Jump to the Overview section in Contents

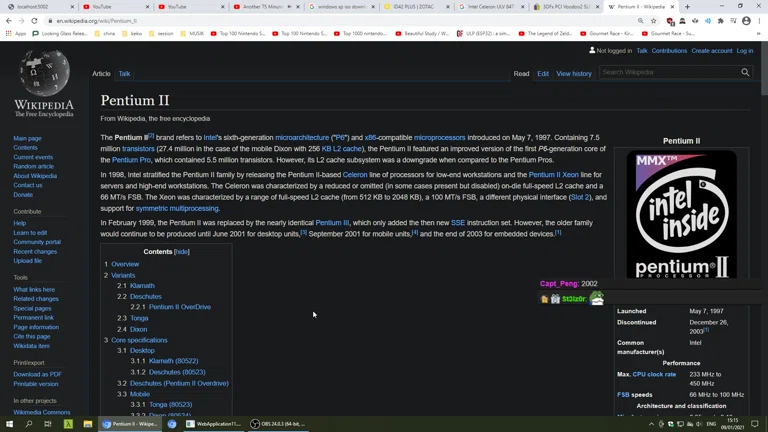(125, 264)
